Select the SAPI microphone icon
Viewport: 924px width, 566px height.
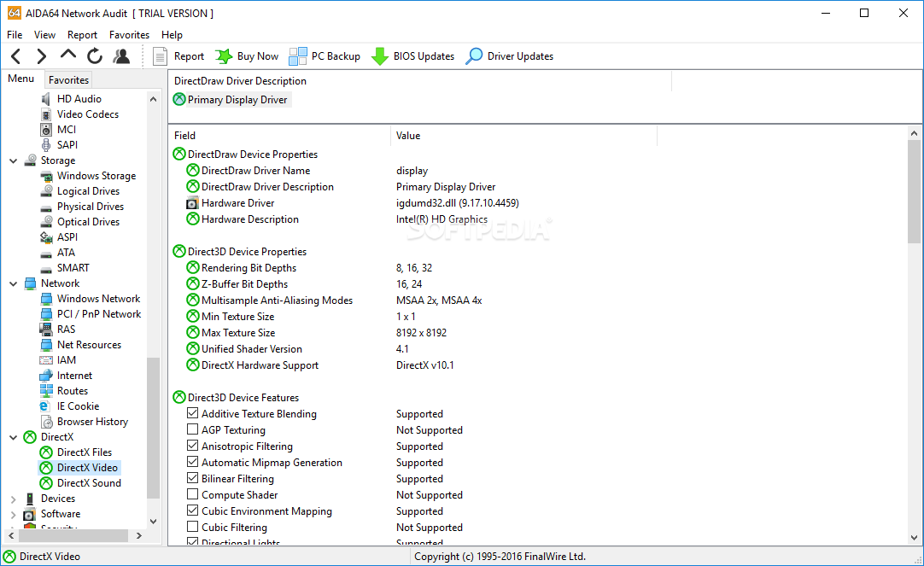[x=46, y=145]
